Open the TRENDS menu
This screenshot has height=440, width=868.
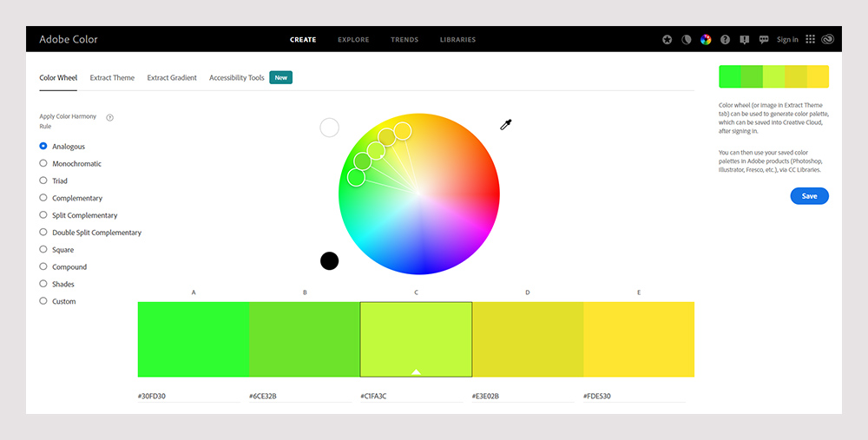(x=404, y=40)
